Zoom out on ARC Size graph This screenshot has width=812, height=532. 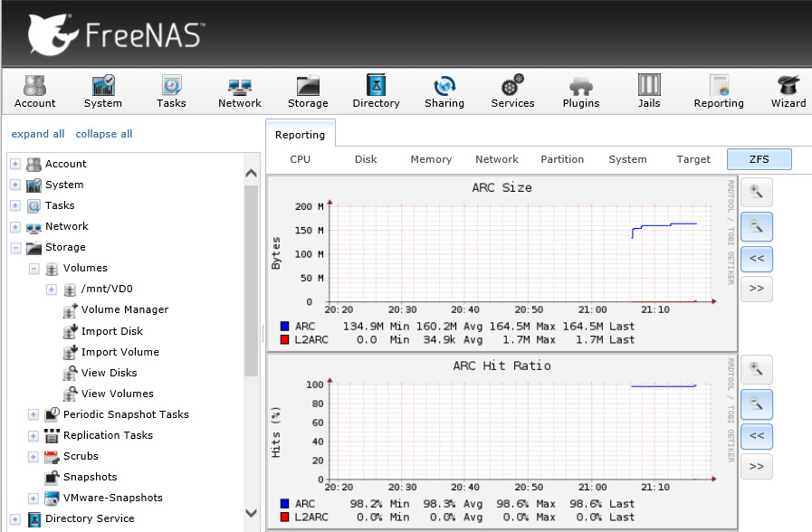point(756,227)
